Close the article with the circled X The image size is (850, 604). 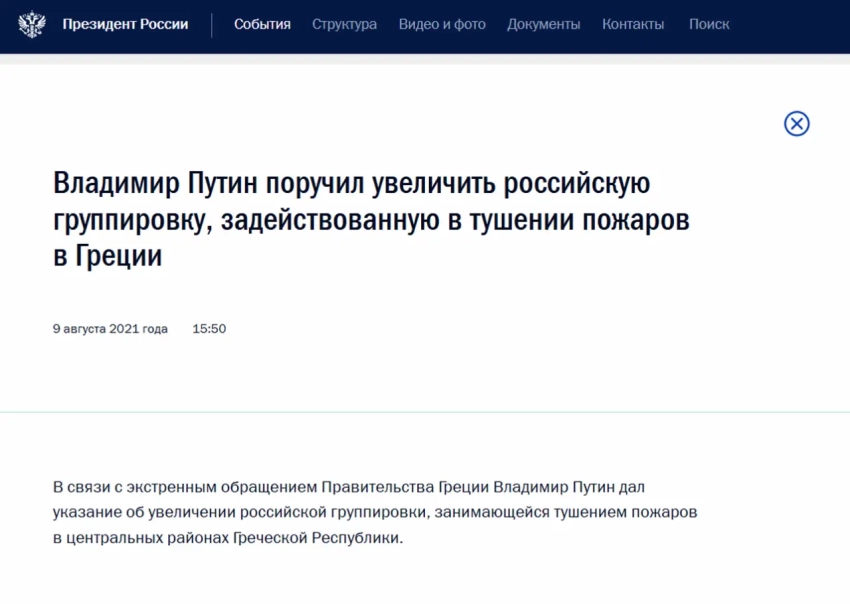(796, 124)
